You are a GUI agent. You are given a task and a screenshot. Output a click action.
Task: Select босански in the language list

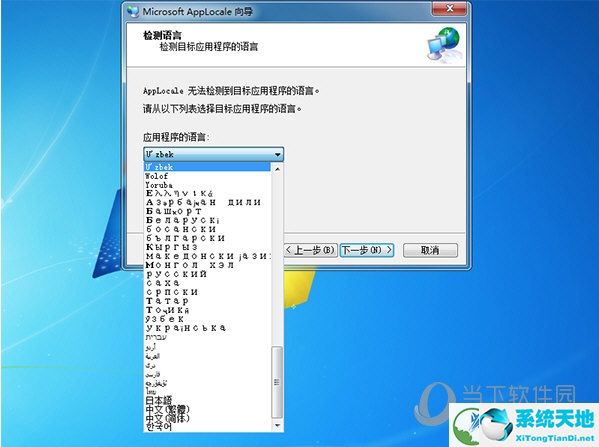click(207, 229)
